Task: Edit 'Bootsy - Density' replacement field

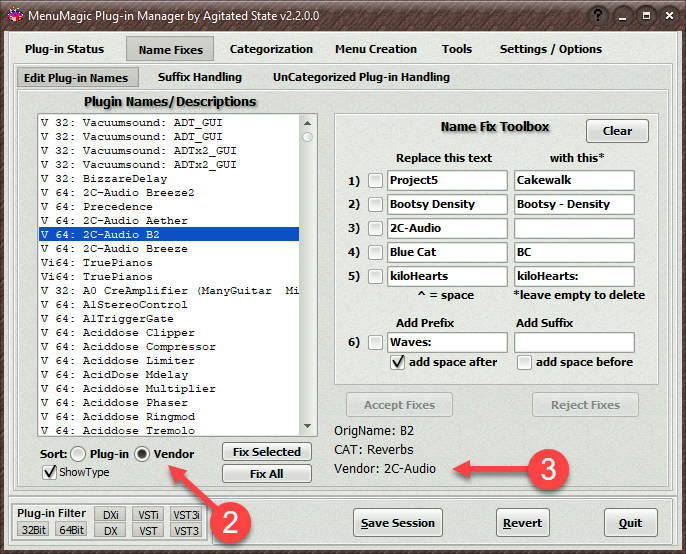Action: click(574, 204)
